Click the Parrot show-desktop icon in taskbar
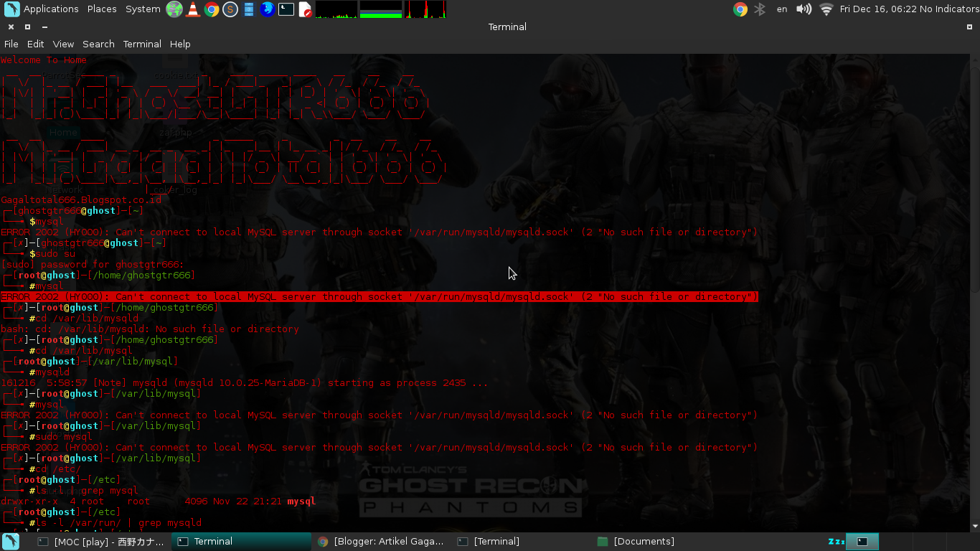 pos(11,542)
